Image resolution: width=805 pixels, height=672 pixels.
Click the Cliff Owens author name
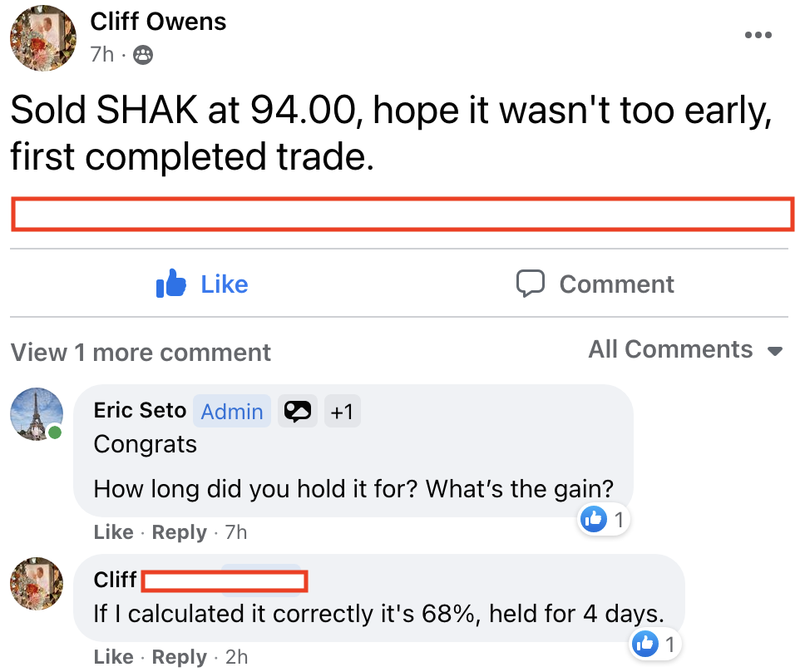point(158,22)
